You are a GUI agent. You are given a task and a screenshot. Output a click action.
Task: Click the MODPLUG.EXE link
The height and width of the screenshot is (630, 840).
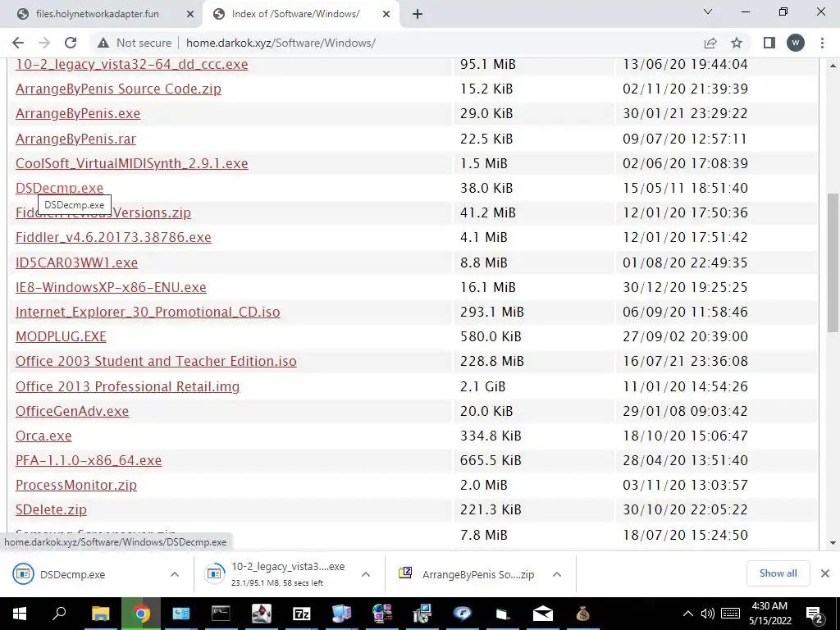(x=61, y=336)
